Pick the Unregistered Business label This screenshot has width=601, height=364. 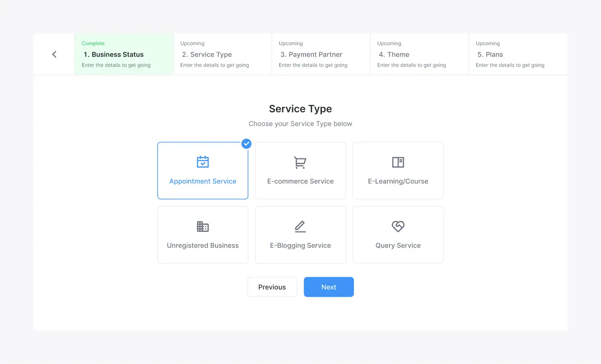click(x=203, y=246)
